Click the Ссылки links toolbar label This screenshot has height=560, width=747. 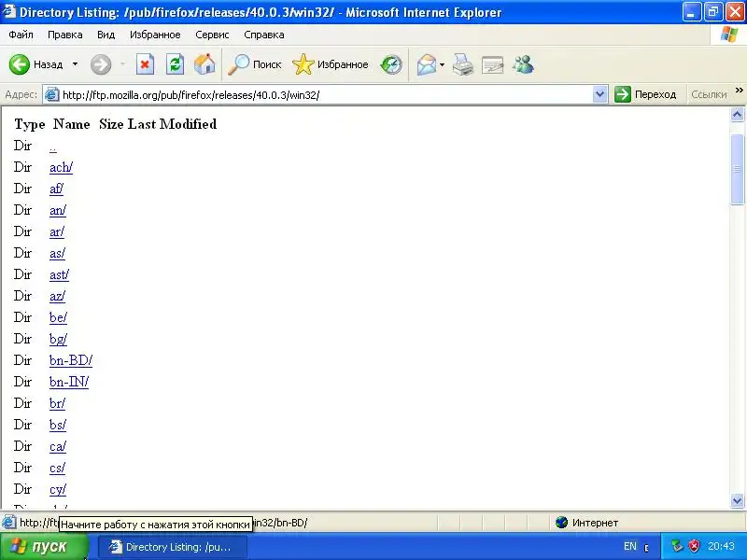click(709, 94)
